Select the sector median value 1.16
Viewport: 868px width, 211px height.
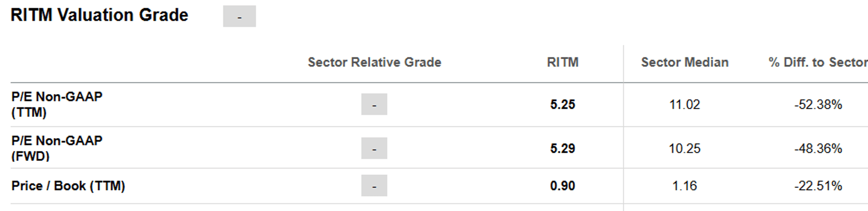[684, 186]
